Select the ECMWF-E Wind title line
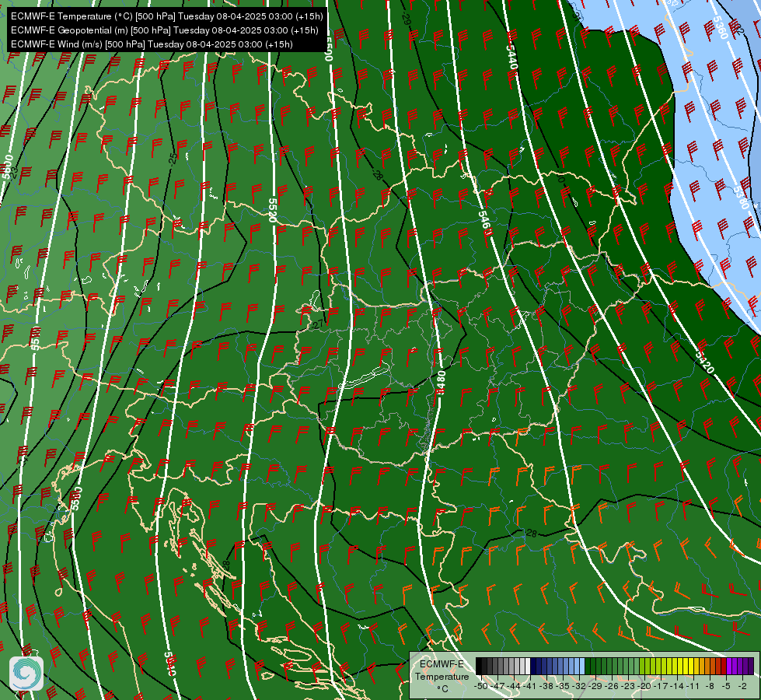 (152, 44)
